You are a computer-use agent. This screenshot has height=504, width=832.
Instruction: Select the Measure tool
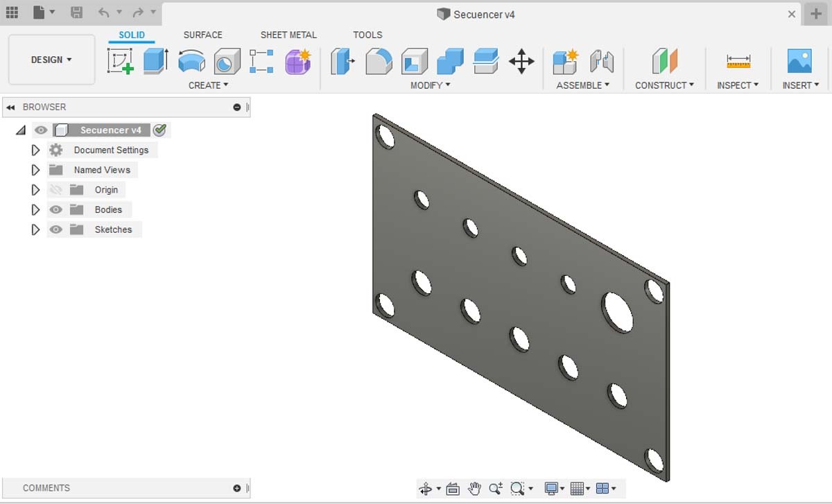(x=738, y=61)
